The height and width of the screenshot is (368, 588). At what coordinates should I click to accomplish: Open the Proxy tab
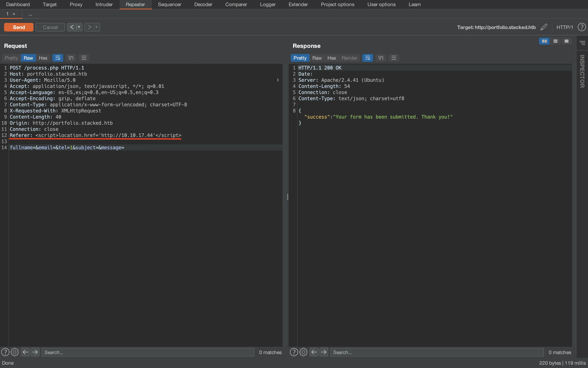pyautogui.click(x=76, y=4)
